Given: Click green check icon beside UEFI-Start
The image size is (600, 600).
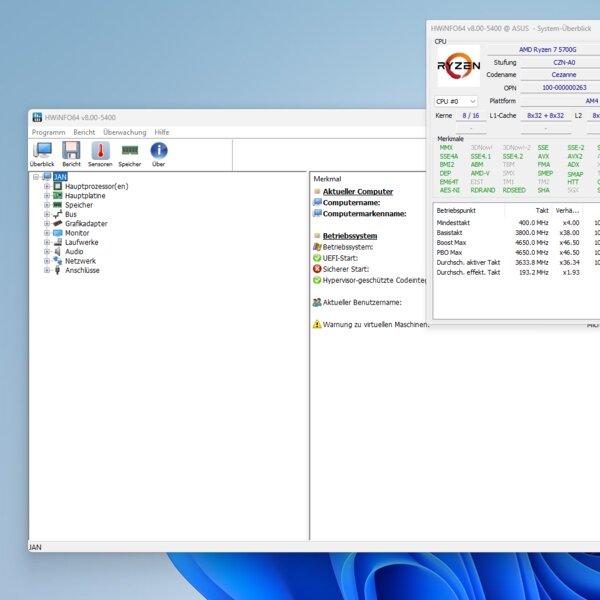Looking at the screenshot, I should (317, 258).
